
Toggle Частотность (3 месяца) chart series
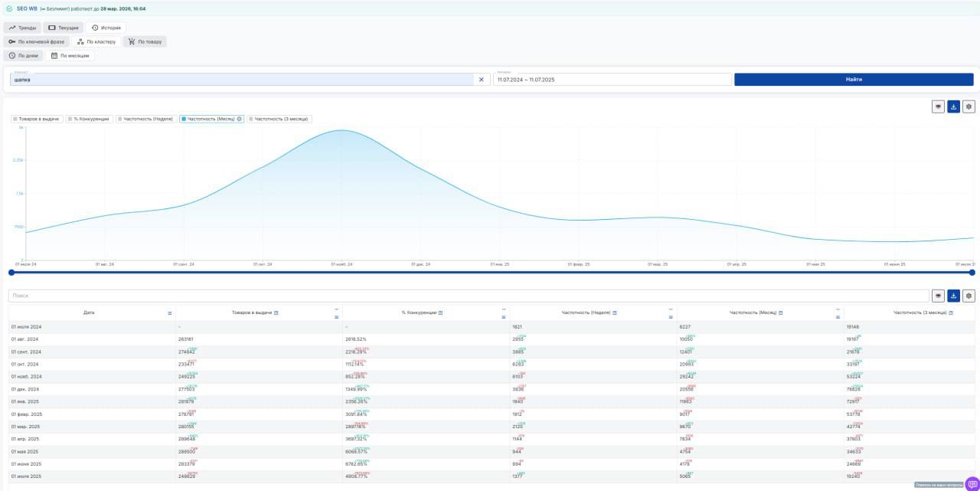point(279,119)
